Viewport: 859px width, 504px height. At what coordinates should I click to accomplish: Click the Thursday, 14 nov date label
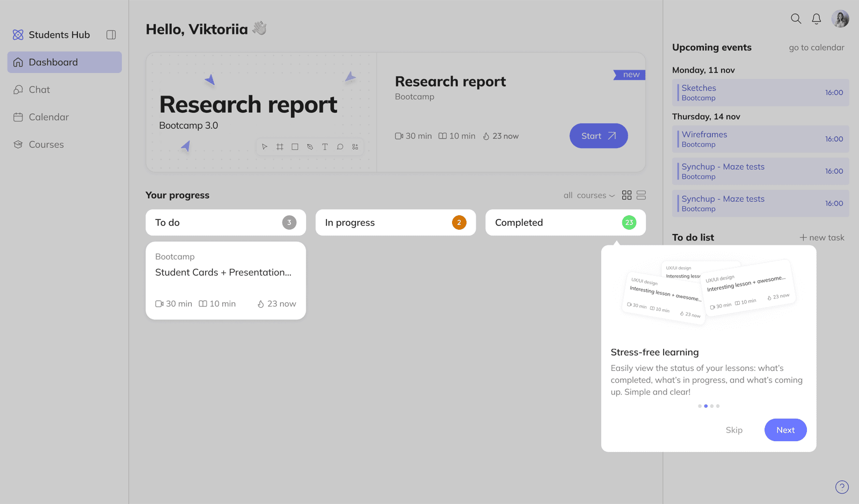pyautogui.click(x=706, y=116)
